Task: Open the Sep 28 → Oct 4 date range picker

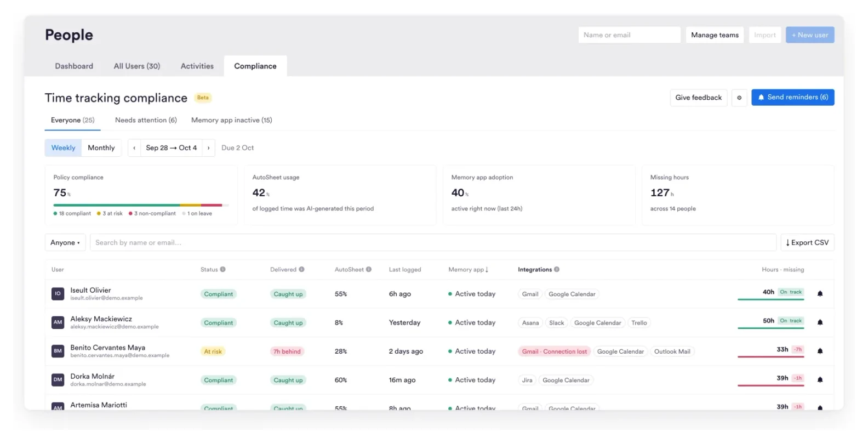Action: [x=171, y=148]
